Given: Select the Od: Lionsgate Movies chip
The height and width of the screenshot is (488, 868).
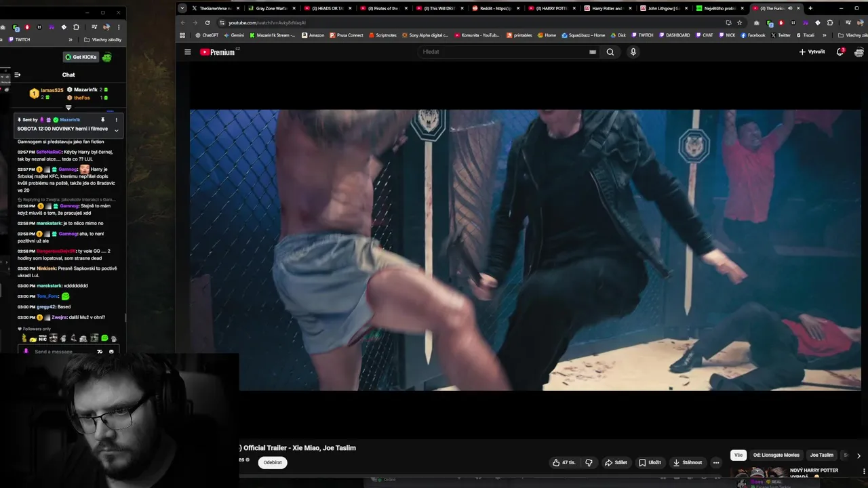Looking at the screenshot, I should click(x=776, y=455).
